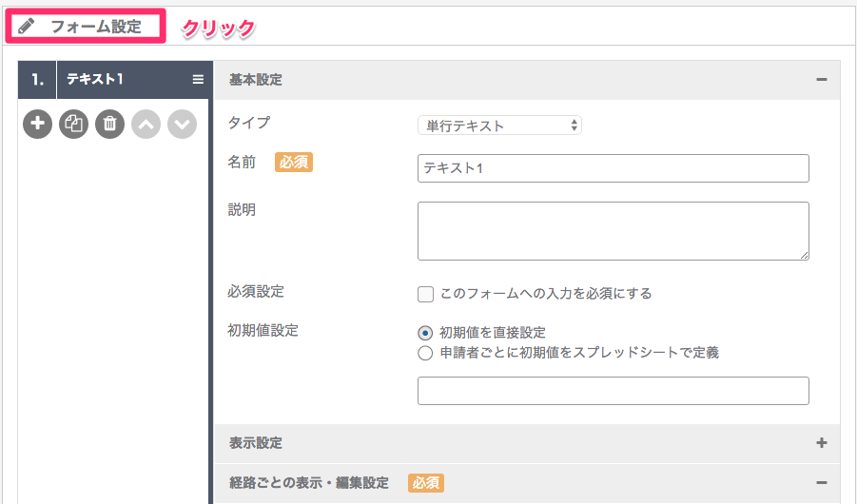Check このフォームへの入力を必須にする
857x504 pixels.
click(x=426, y=294)
